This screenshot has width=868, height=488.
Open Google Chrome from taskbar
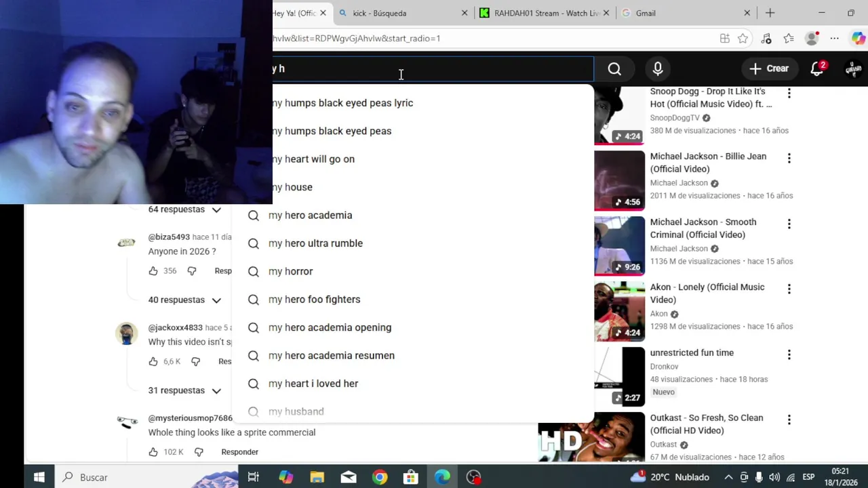pos(380,477)
